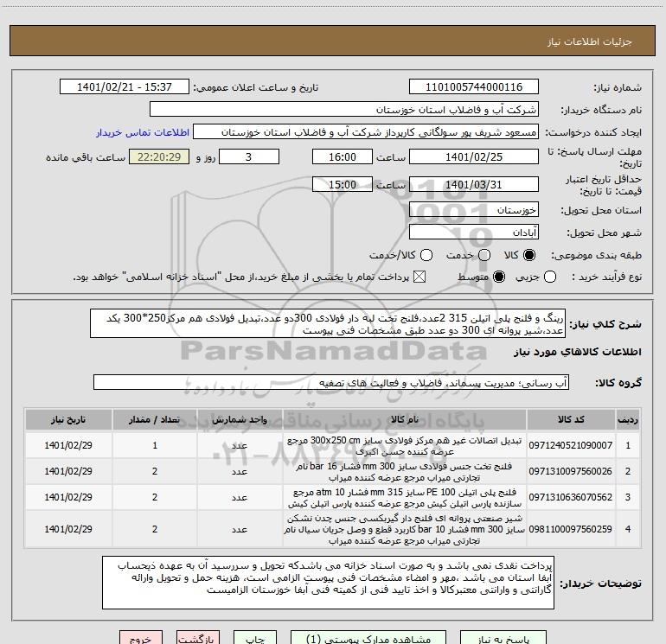Click remaining time countdown 22:20:29

pyautogui.click(x=159, y=156)
